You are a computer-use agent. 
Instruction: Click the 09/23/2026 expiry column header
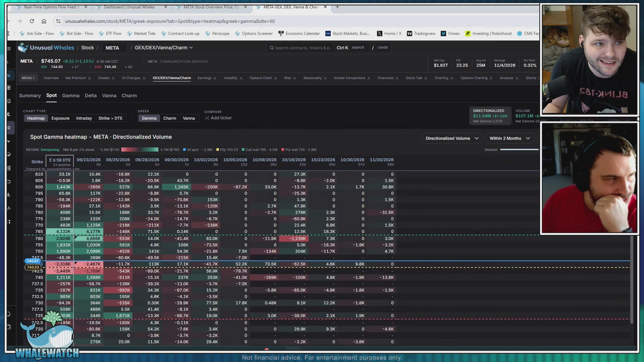(89, 162)
